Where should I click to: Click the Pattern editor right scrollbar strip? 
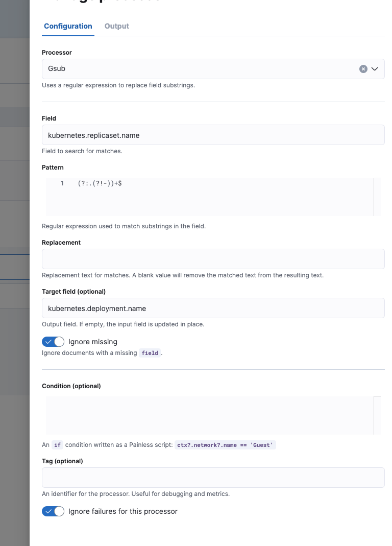[377, 197]
